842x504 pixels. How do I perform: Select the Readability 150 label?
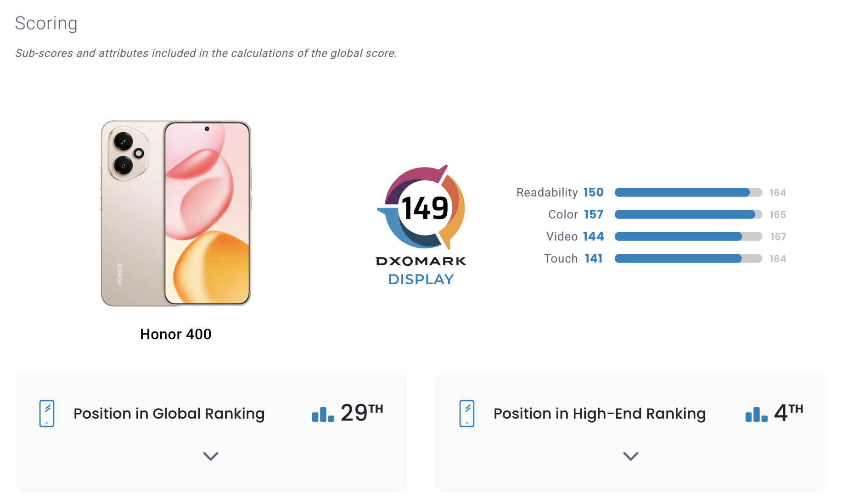tap(560, 192)
